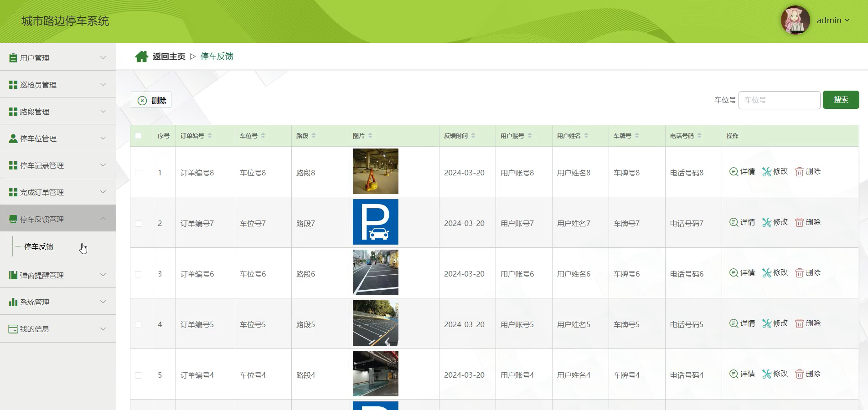Click the 删除 trash icon for 订单编号8
This screenshot has height=410, width=868.
coord(799,172)
